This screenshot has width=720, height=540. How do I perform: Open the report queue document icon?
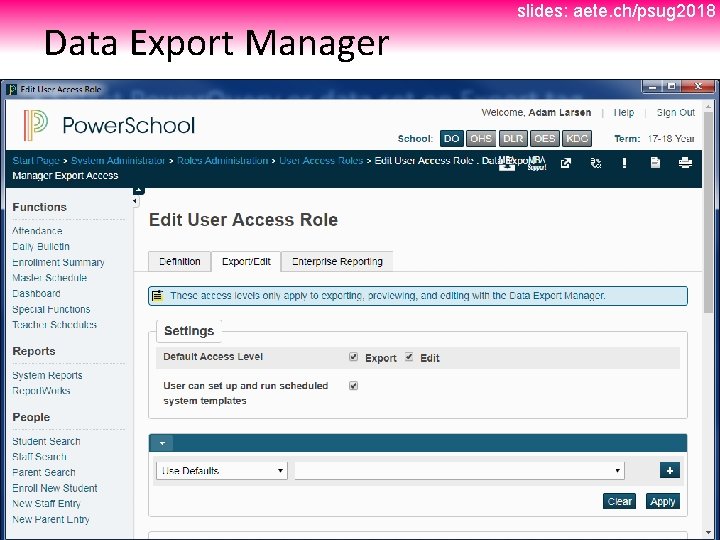655,163
